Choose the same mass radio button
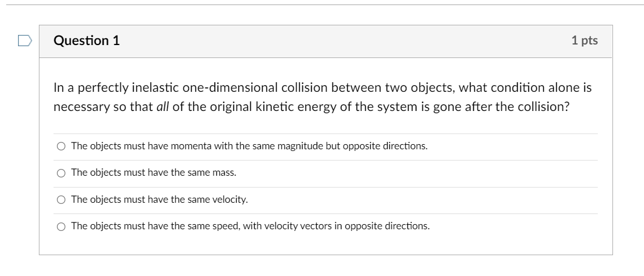Viewport: 644px width, 276px height. point(61,173)
